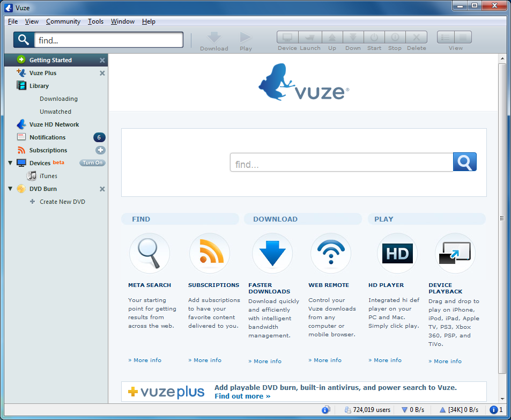Select iTunes under Devices

point(48,176)
